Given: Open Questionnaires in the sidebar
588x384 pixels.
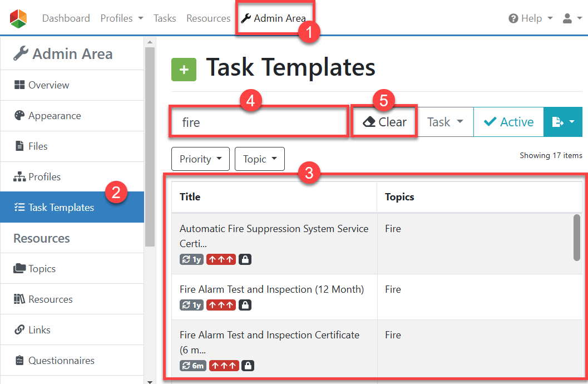Looking at the screenshot, I should pos(61,361).
